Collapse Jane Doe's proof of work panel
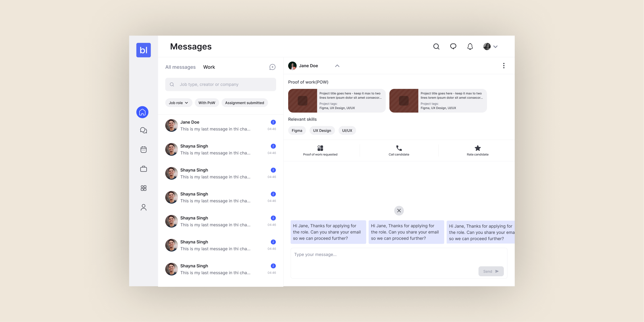Image resolution: width=644 pixels, height=322 pixels. [x=337, y=66]
